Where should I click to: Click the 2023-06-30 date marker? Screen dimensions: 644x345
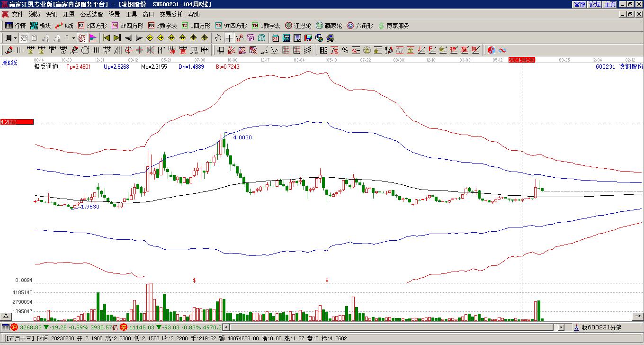click(x=522, y=60)
